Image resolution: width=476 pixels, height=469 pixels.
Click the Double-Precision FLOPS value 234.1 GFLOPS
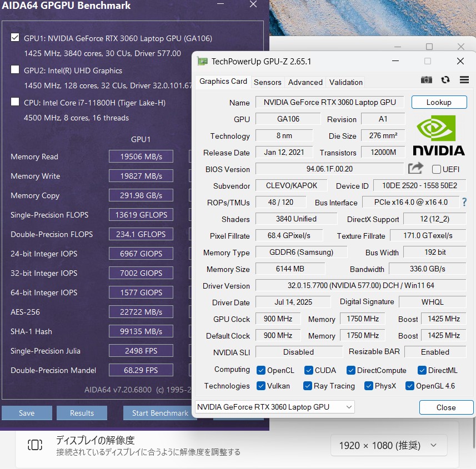coord(141,234)
